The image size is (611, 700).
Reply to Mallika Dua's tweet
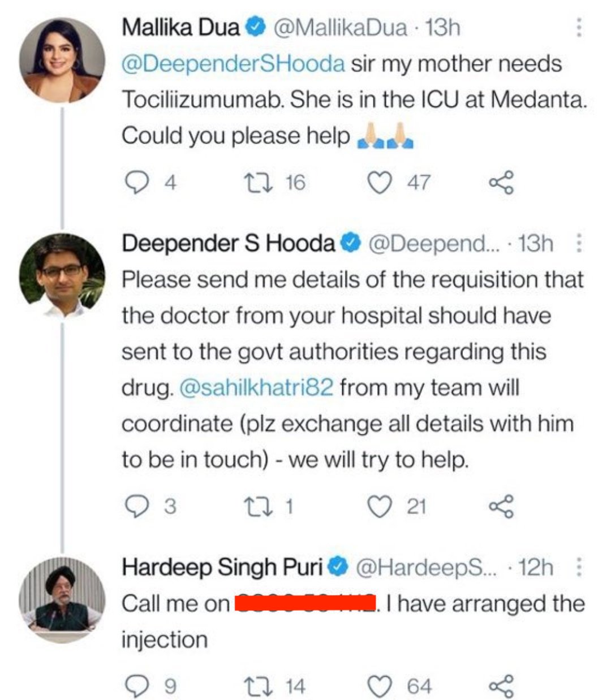[x=135, y=182]
